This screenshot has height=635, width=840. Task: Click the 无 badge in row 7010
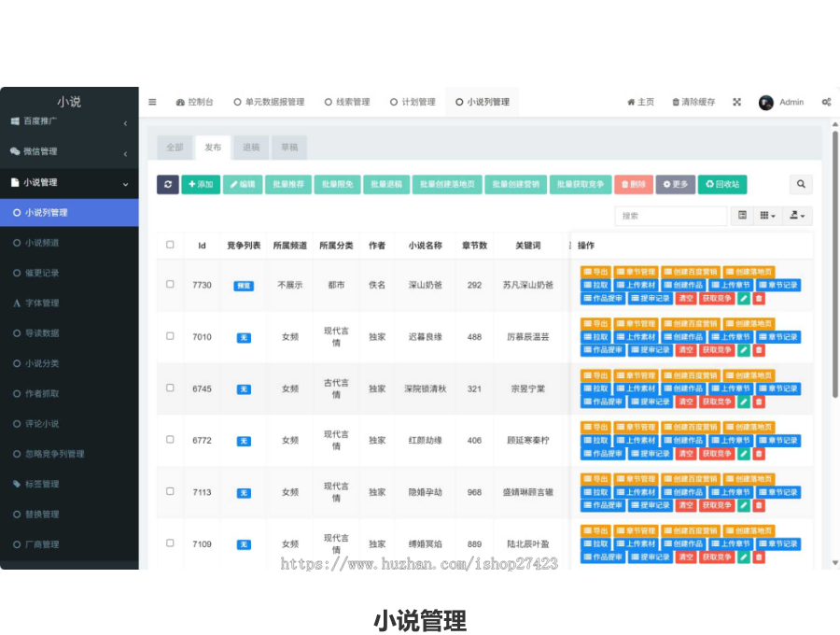[244, 338]
